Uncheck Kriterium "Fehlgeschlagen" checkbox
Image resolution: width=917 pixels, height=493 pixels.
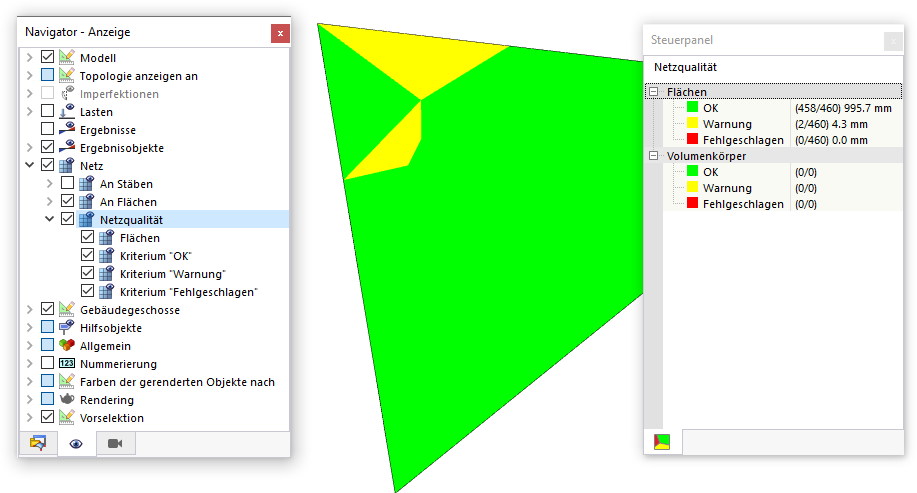click(87, 291)
